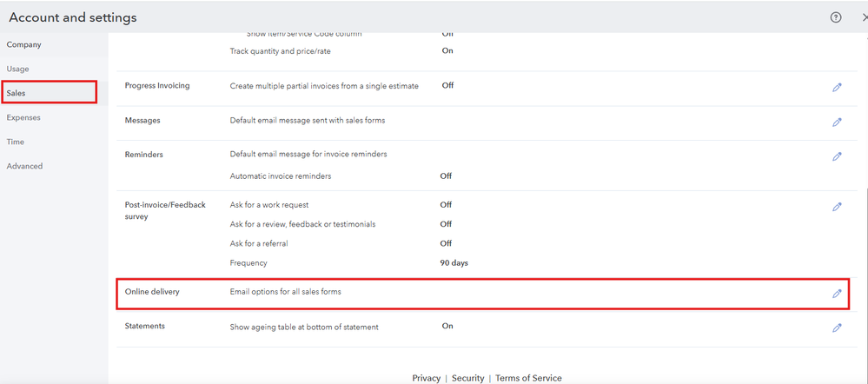This screenshot has width=868, height=384.
Task: Click the Security footer link
Action: pos(467,378)
